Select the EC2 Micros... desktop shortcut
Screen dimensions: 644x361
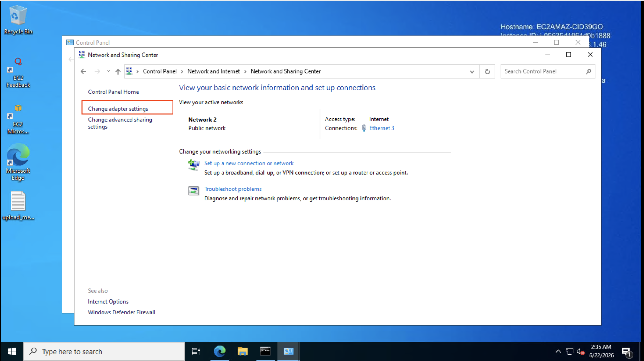click(x=18, y=119)
